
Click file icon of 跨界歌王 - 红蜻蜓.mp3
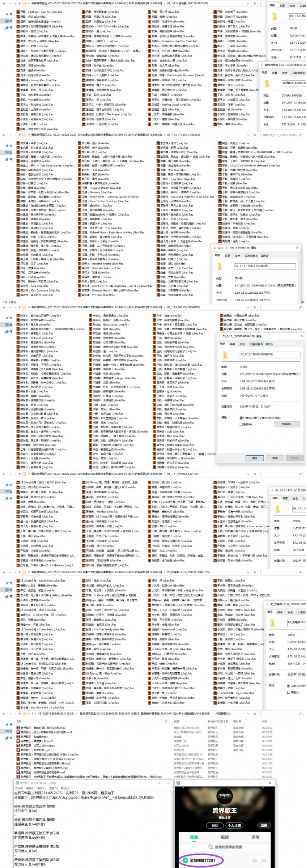coord(18,736)
